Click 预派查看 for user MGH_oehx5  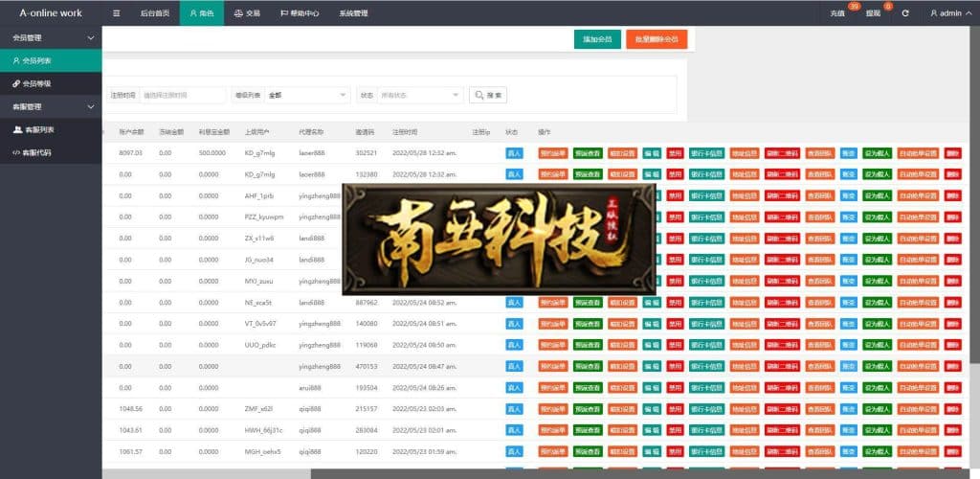[x=588, y=451]
